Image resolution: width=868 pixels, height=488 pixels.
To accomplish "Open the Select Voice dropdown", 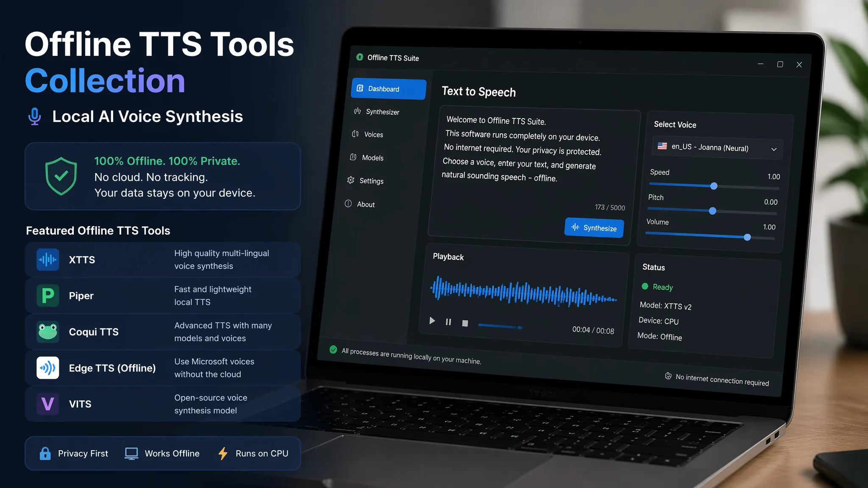I will click(717, 148).
